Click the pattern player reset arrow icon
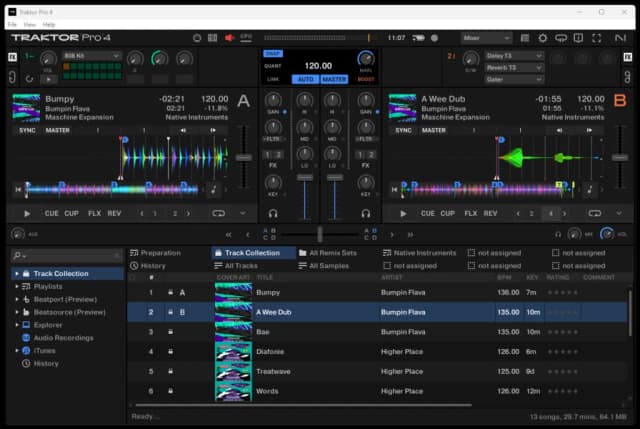The image size is (640, 429). point(29,79)
